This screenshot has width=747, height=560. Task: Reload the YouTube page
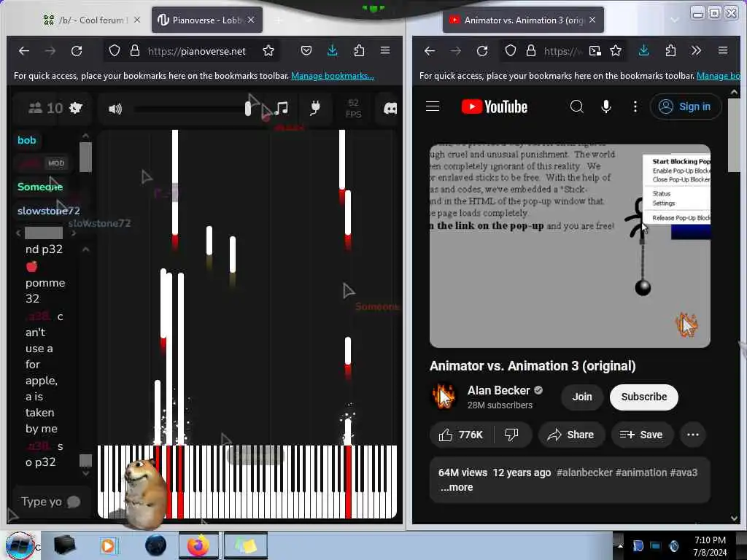tap(482, 50)
